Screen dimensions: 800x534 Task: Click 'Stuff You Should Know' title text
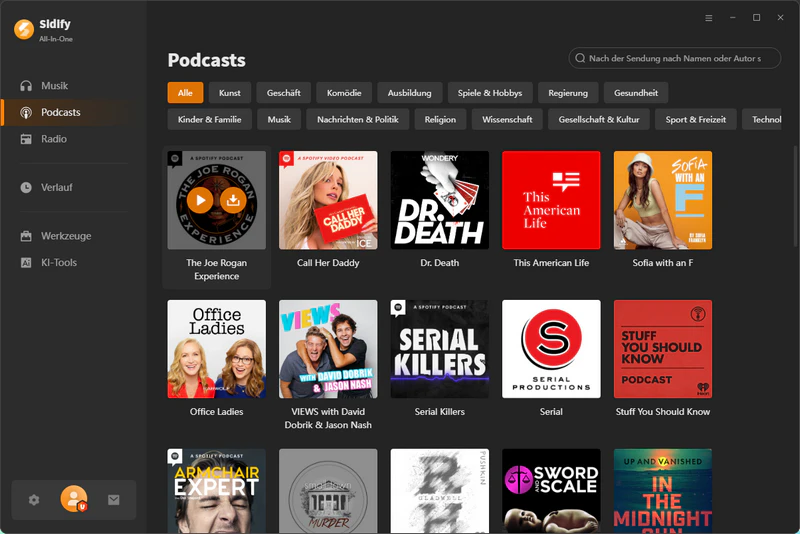pyautogui.click(x=663, y=412)
